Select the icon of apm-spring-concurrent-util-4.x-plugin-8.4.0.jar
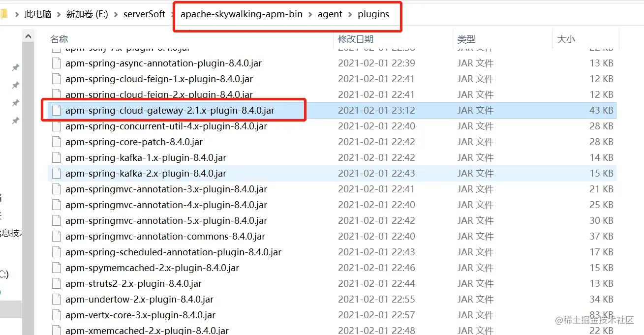 point(56,126)
